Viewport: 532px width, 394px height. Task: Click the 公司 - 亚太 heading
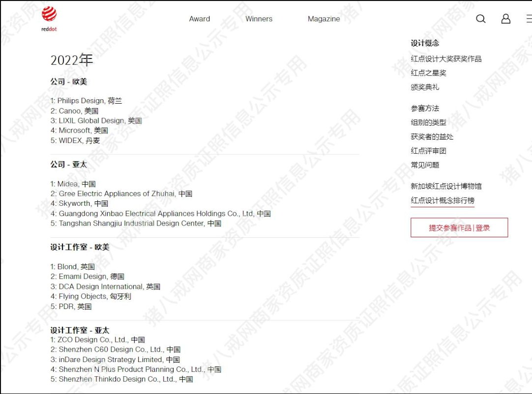click(68, 165)
